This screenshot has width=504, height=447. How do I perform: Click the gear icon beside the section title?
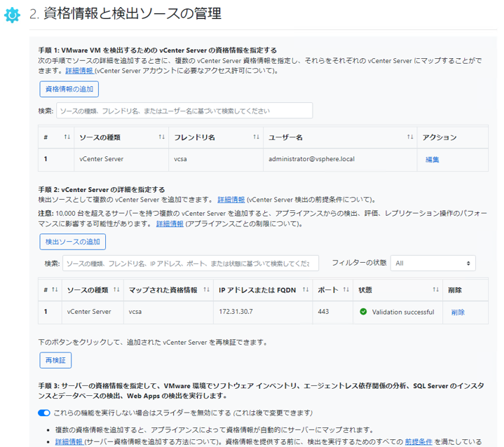pyautogui.click(x=13, y=15)
